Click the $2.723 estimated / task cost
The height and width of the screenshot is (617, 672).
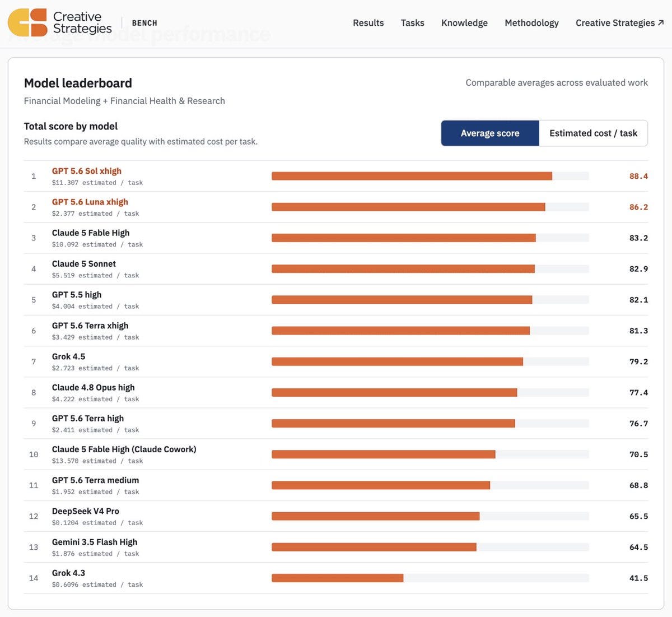tap(96, 368)
